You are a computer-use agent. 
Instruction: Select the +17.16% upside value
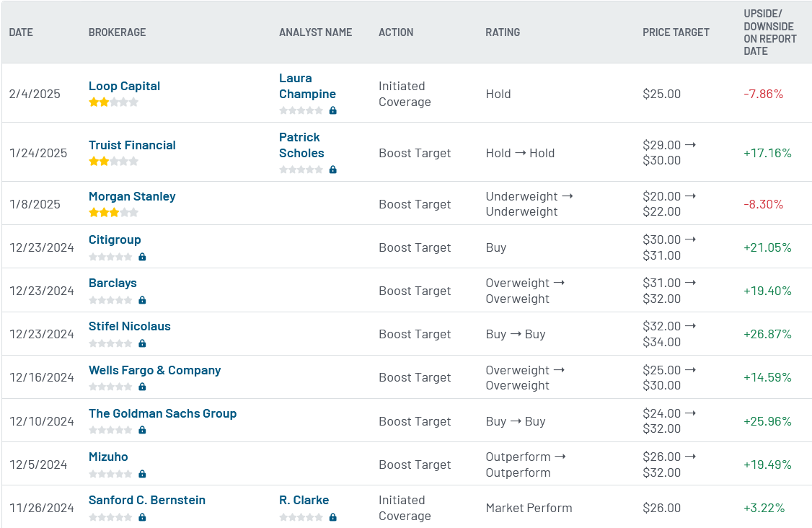(767, 153)
